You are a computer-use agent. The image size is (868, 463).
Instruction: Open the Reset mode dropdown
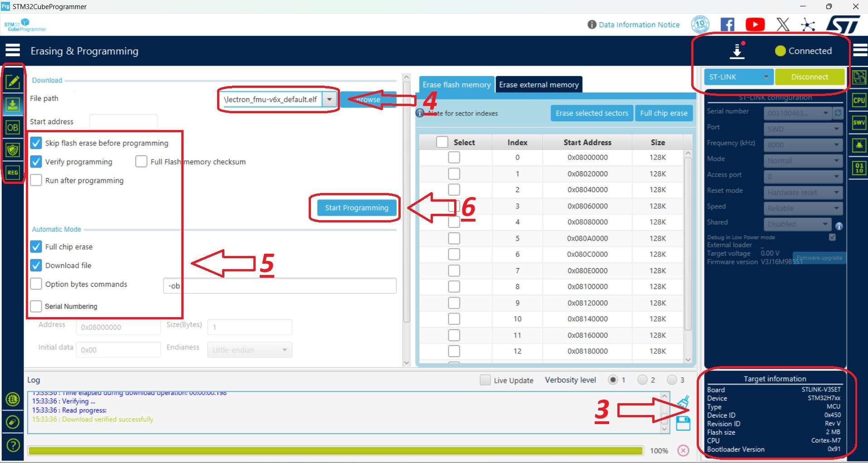tap(803, 193)
